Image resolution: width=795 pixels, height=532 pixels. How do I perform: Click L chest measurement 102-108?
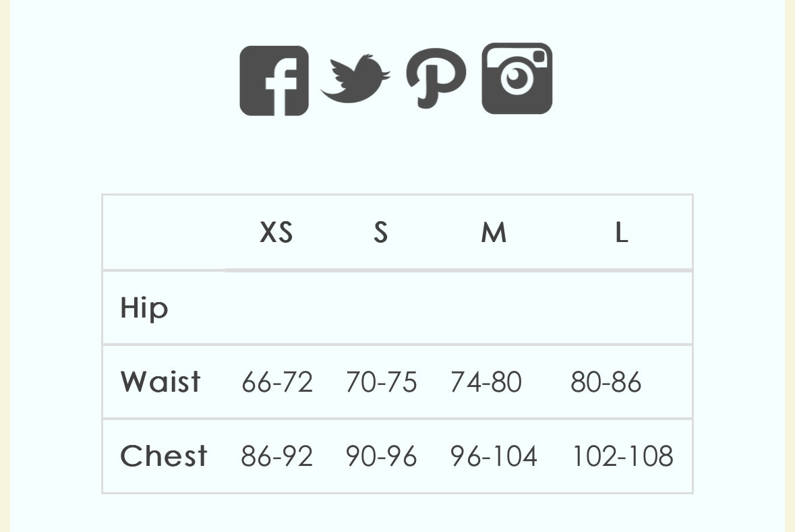(622, 457)
